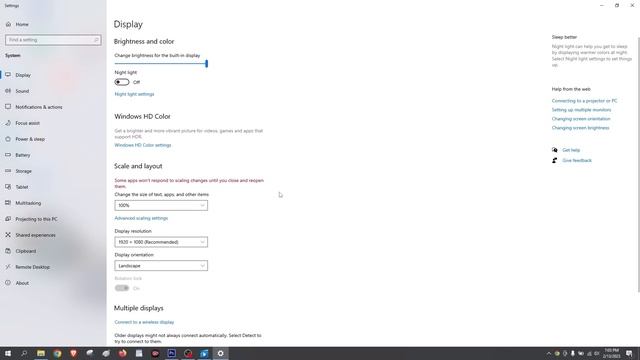
Task: Open the 100% scaling dropdown
Action: click(161, 205)
